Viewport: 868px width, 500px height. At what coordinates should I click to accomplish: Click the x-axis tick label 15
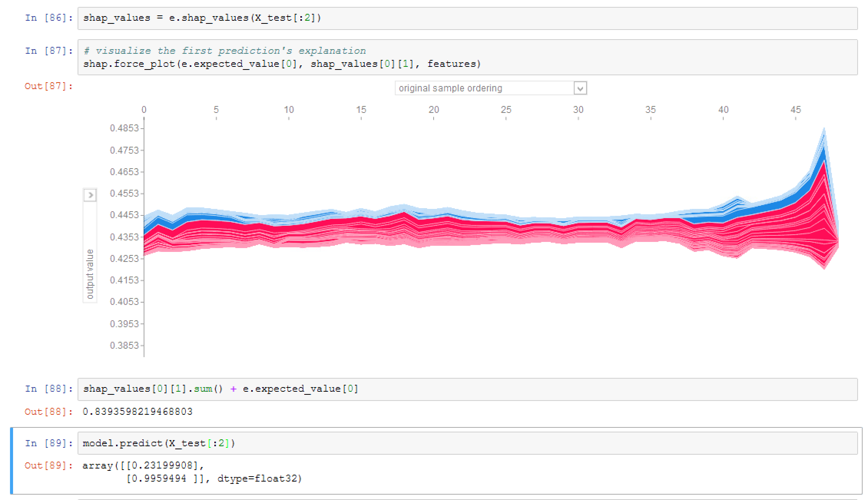coord(361,110)
